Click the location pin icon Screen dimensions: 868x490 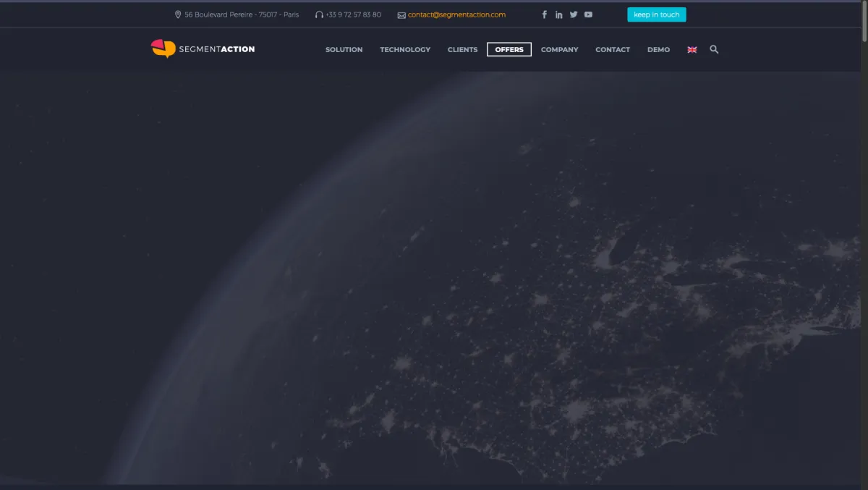coord(178,14)
